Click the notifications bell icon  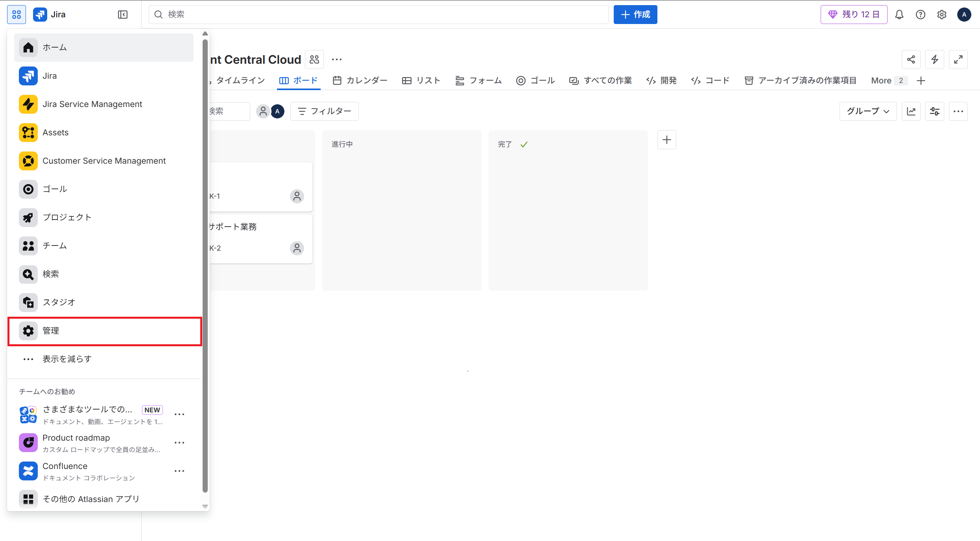pos(899,15)
